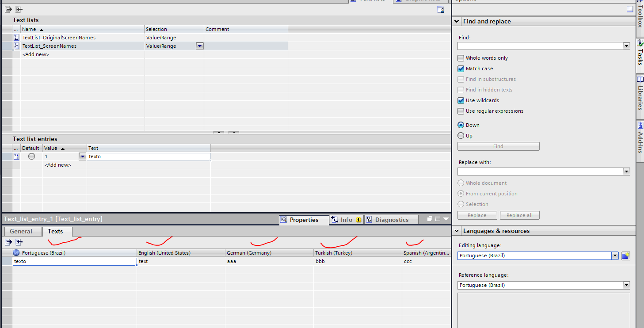Collapse the Languages & resources section
The height and width of the screenshot is (328, 644).
(457, 231)
